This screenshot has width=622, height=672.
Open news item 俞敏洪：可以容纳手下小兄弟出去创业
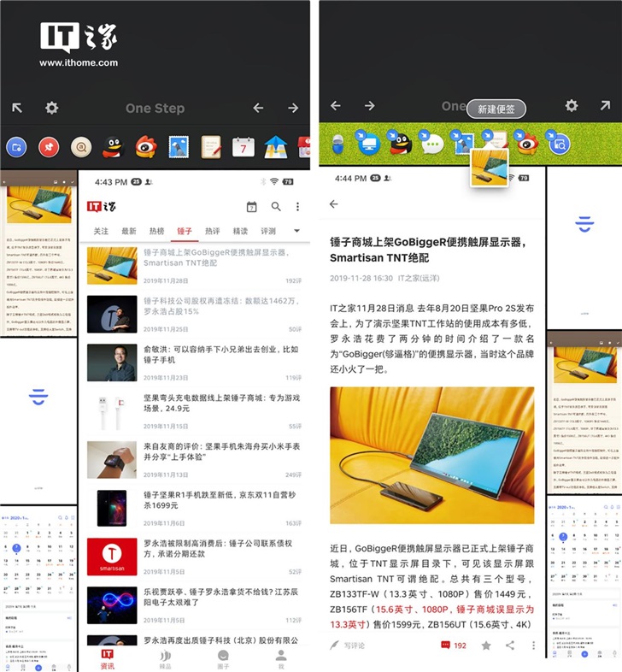(195, 363)
